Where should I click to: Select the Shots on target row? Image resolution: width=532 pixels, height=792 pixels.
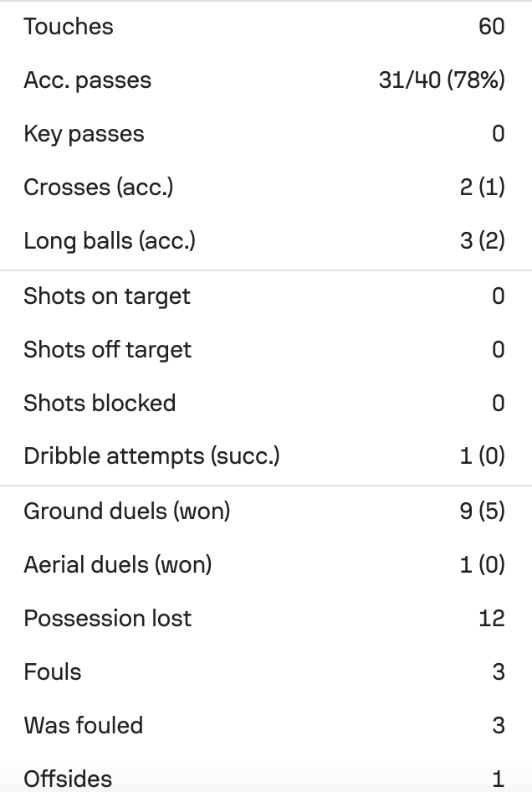[266, 296]
